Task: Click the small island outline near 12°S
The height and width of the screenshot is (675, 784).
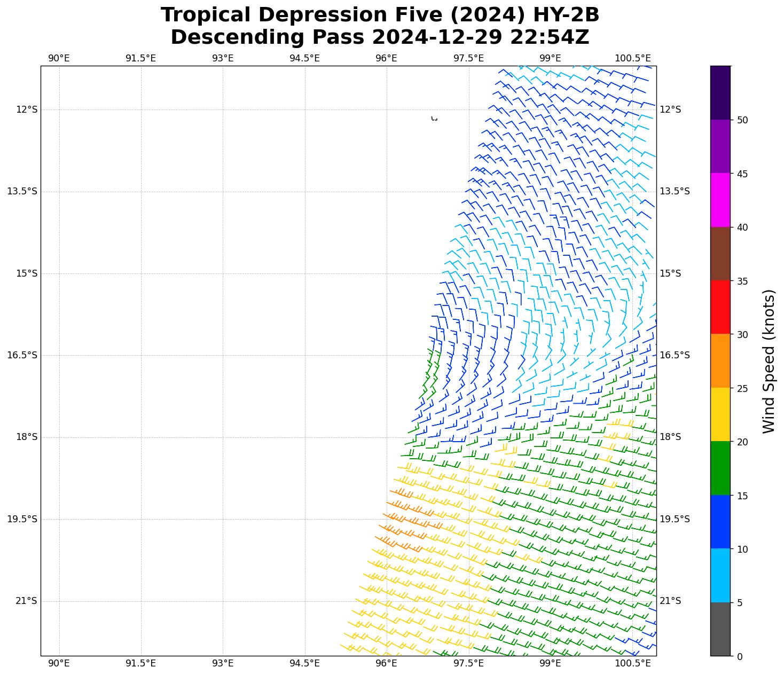Action: pos(434,119)
